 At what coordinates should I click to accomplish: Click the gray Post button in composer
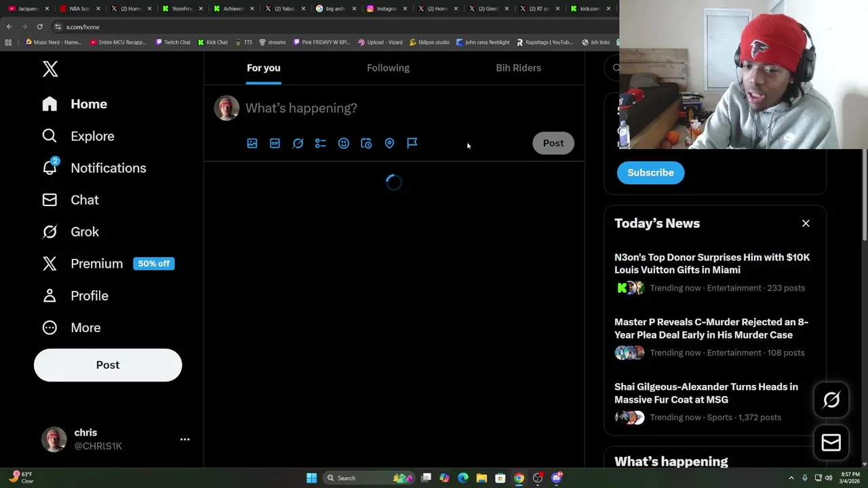[553, 143]
